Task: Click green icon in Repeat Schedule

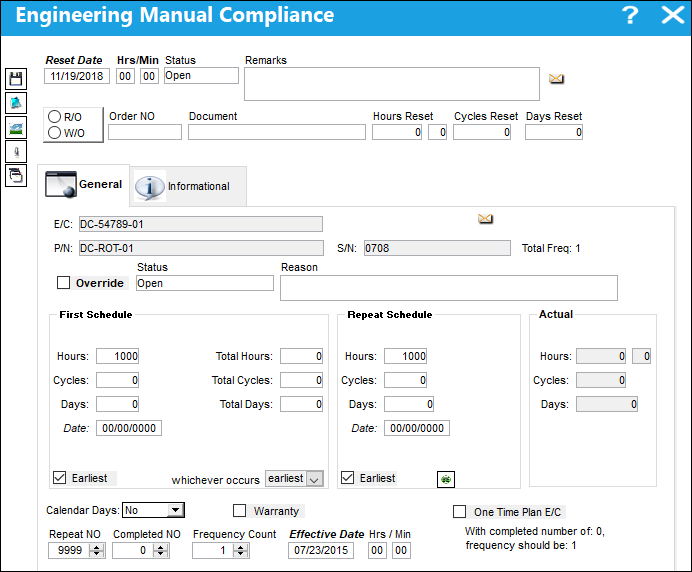Action: (446, 479)
